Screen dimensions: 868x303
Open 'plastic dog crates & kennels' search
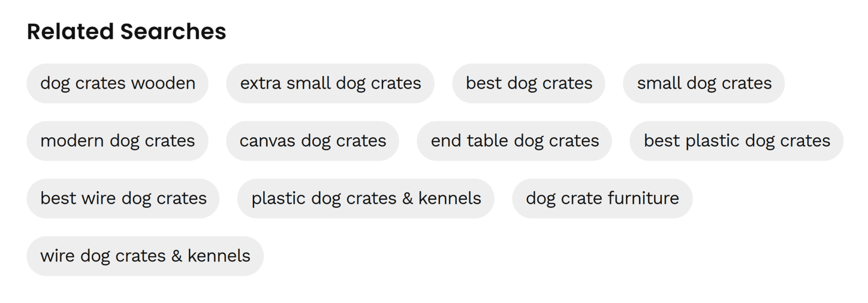[366, 199]
